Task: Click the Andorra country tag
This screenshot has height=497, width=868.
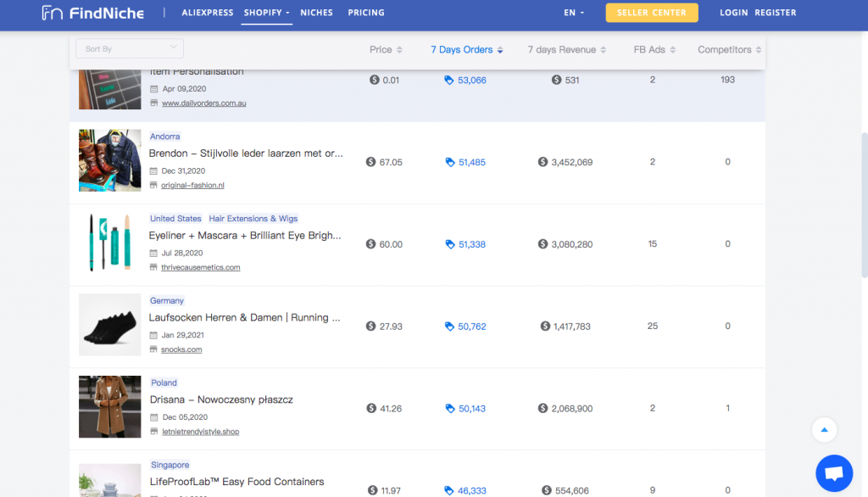Action: [x=165, y=137]
